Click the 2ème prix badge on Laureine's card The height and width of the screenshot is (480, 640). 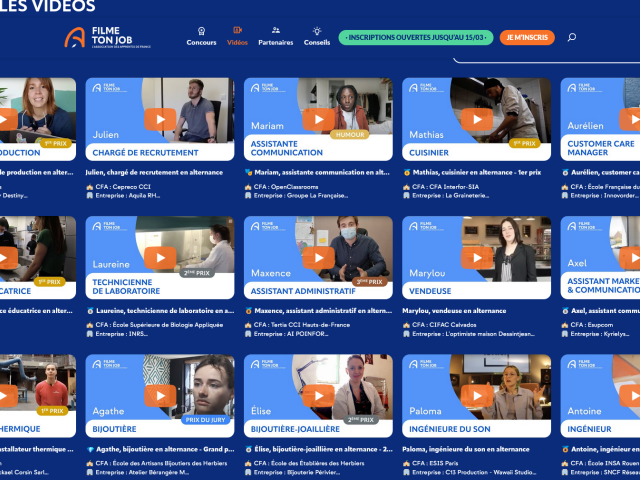click(197, 273)
